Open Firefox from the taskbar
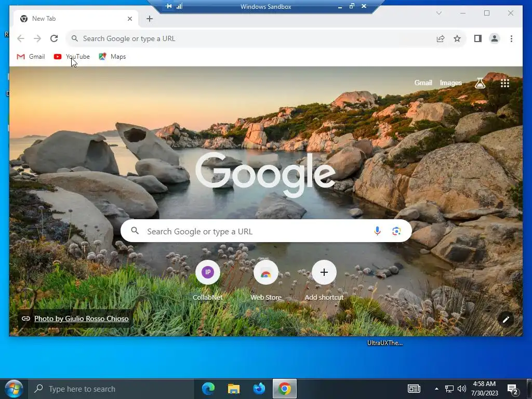Viewport: 532px width, 399px height. click(x=259, y=389)
